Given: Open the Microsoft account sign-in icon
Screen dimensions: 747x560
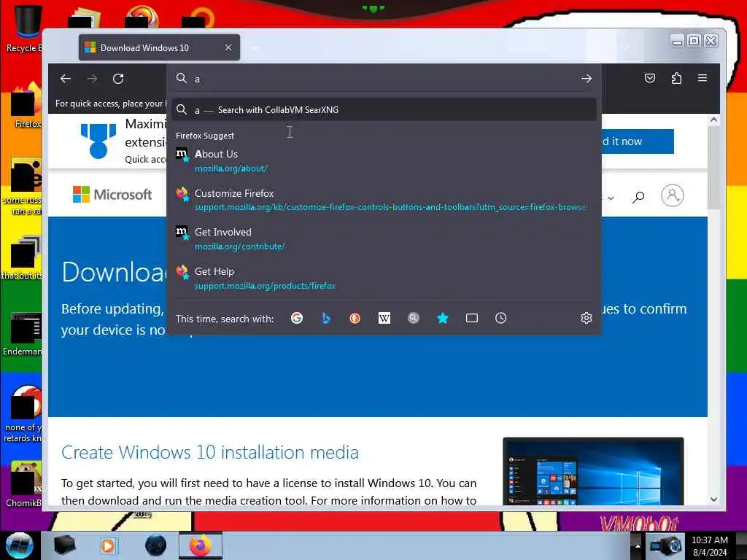Looking at the screenshot, I should click(x=672, y=195).
